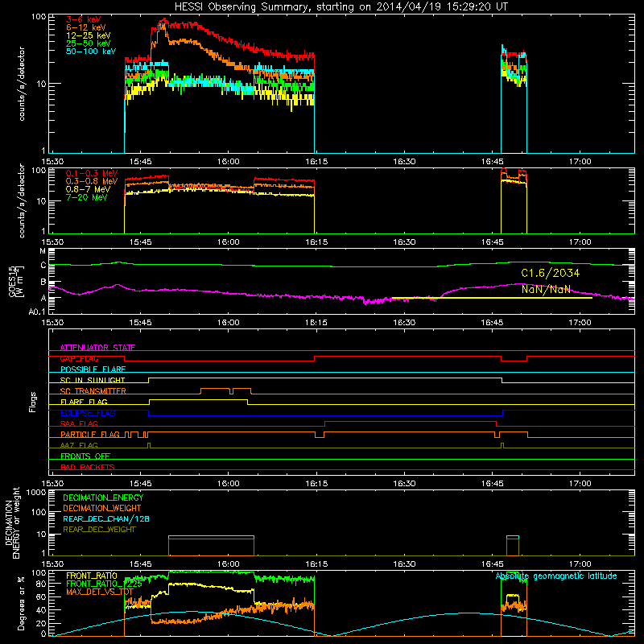Select the 7-20 MeV legend label
The width and height of the screenshot is (644, 644).
87,197
